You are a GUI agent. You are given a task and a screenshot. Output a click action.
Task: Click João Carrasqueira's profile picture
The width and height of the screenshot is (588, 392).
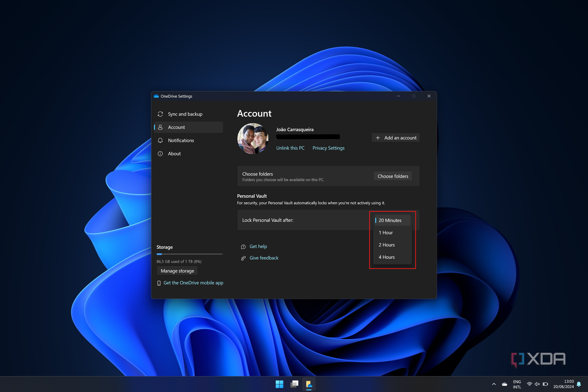pyautogui.click(x=253, y=139)
